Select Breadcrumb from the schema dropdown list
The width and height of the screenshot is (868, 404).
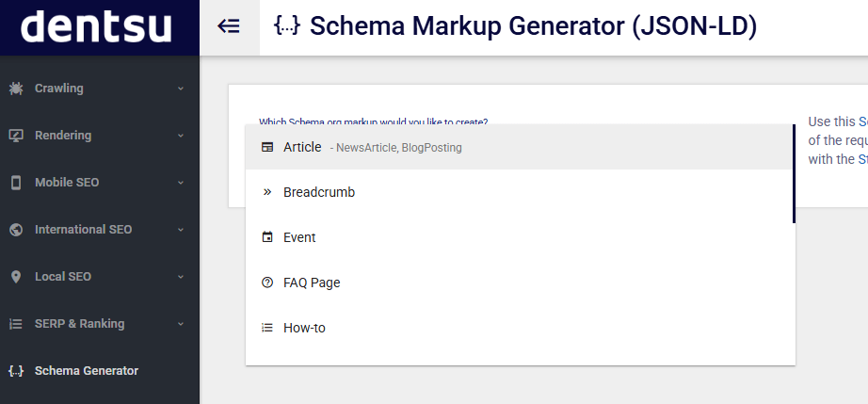tap(520, 192)
